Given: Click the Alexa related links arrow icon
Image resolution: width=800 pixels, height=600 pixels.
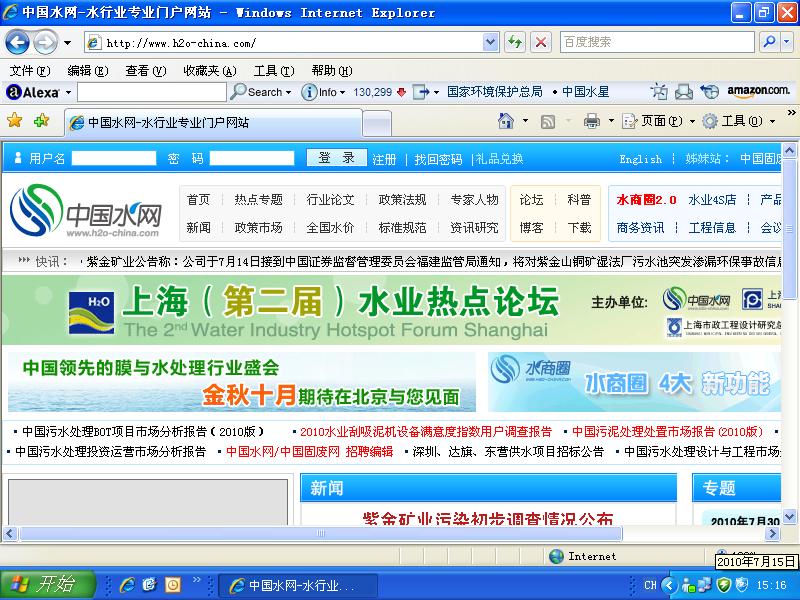Looking at the screenshot, I should pyautogui.click(x=421, y=92).
